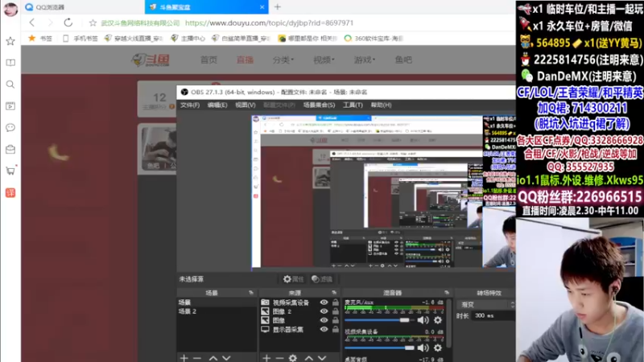
Task: Open the OBS 工具(T) menu
Action: pyautogui.click(x=353, y=105)
